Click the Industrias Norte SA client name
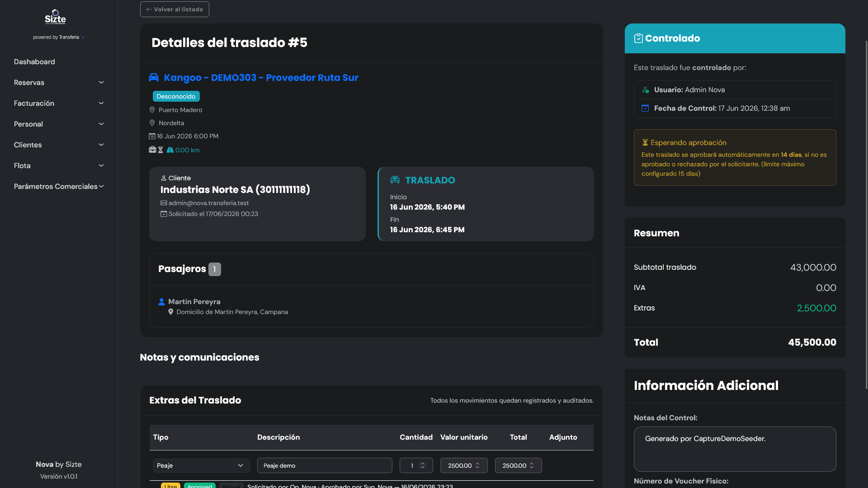This screenshot has width=868, height=488. pos(235,189)
